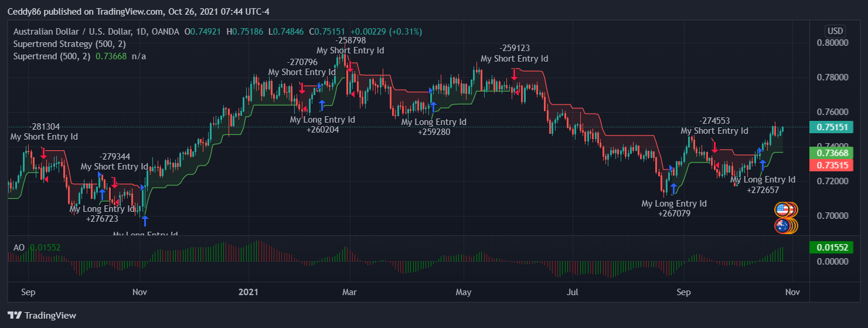Screen dimensions: 868x328
Task: Open the USD currency selector on price axis
Action: click(x=835, y=31)
